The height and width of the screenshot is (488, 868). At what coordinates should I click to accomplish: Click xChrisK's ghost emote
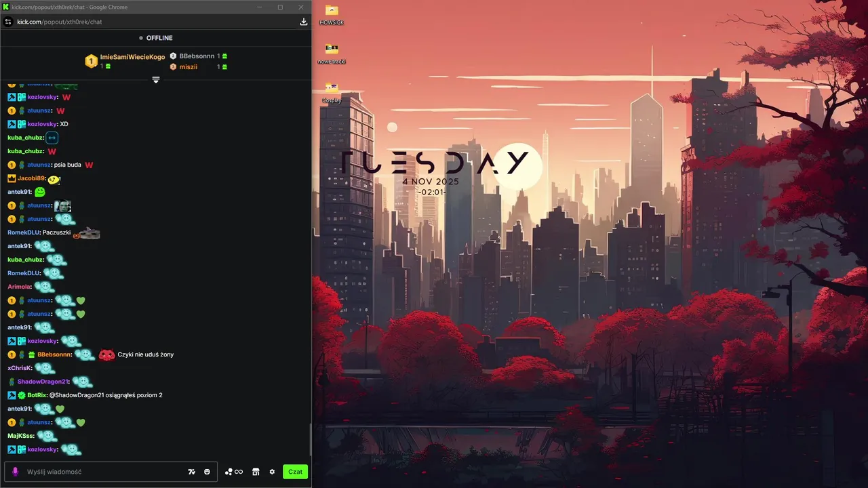[x=45, y=368]
